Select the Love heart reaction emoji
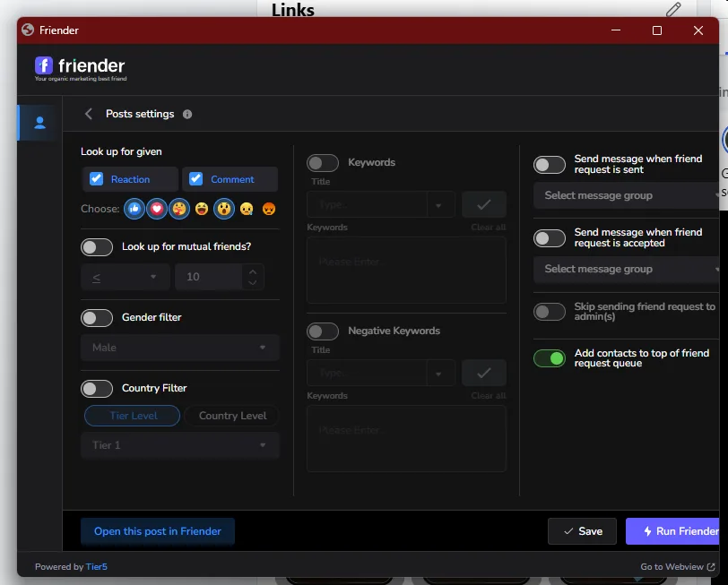The width and height of the screenshot is (728, 585). coord(157,209)
